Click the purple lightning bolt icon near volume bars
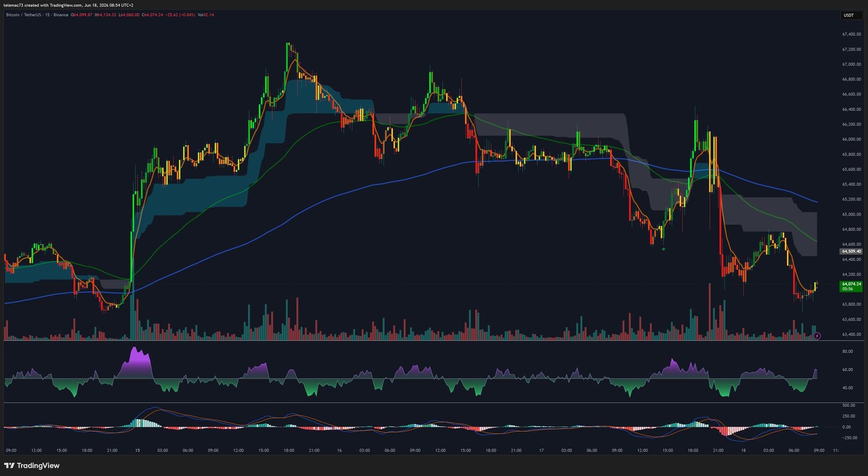Image resolution: width=868 pixels, height=476 pixels. 818,336
